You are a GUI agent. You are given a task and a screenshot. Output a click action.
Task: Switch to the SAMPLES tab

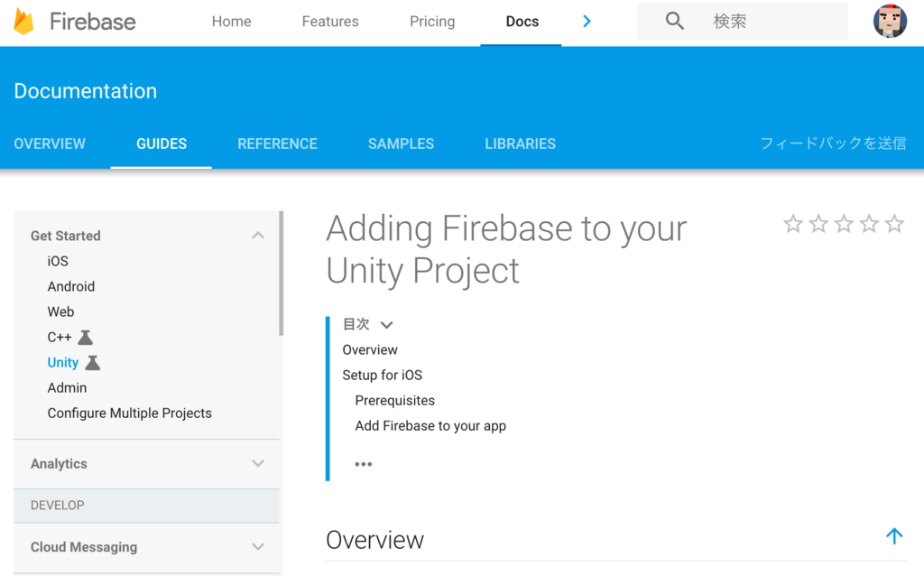[402, 144]
